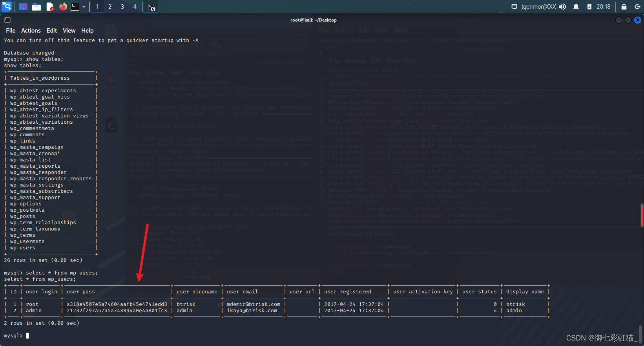Click the display_name column header
Image resolution: width=644 pixels, height=346 pixels.
point(525,292)
